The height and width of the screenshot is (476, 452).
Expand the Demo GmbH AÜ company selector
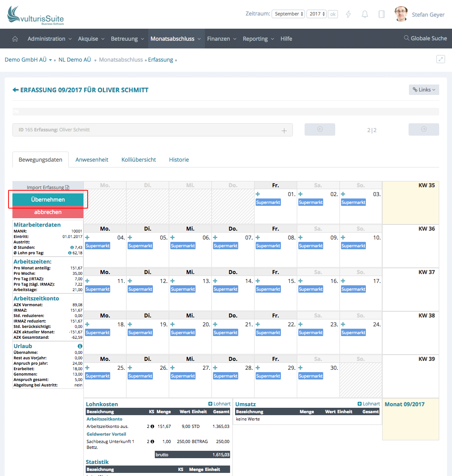coord(28,60)
